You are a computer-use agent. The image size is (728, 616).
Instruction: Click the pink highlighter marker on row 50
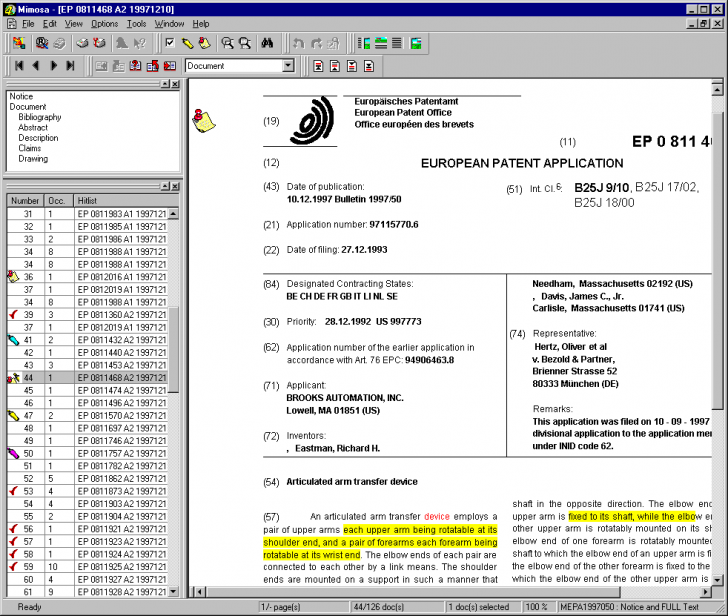click(x=13, y=453)
